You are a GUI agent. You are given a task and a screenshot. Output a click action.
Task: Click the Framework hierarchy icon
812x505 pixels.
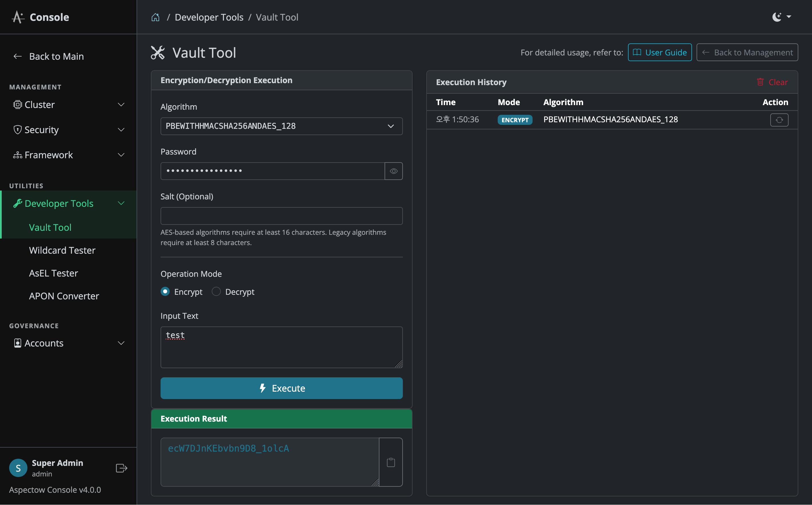[x=17, y=155]
